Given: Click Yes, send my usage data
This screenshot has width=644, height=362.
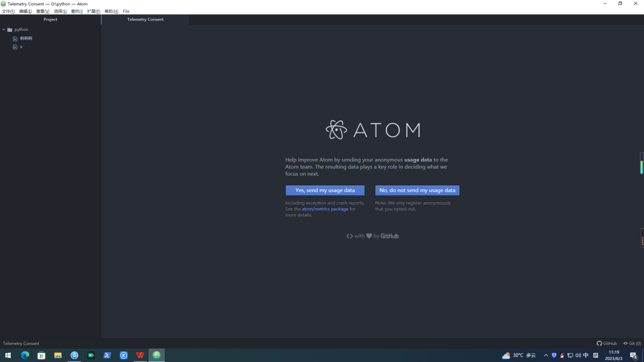Looking at the screenshot, I should (325, 190).
